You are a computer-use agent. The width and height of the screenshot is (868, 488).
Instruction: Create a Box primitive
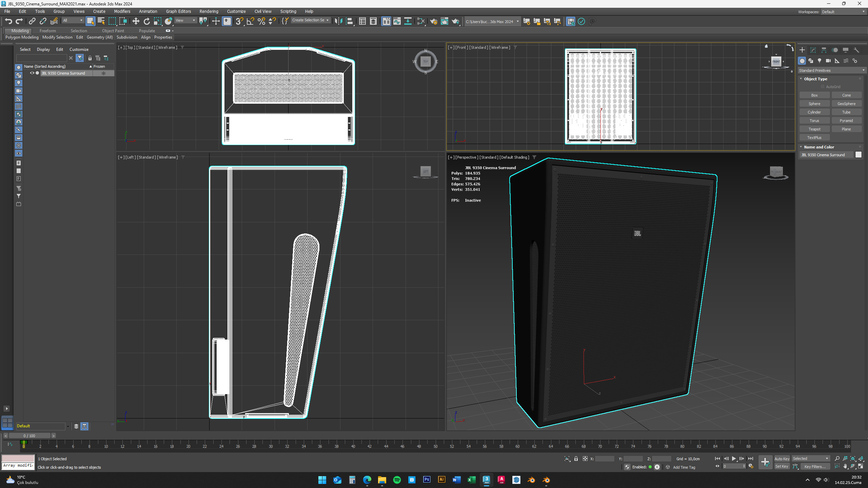point(814,95)
